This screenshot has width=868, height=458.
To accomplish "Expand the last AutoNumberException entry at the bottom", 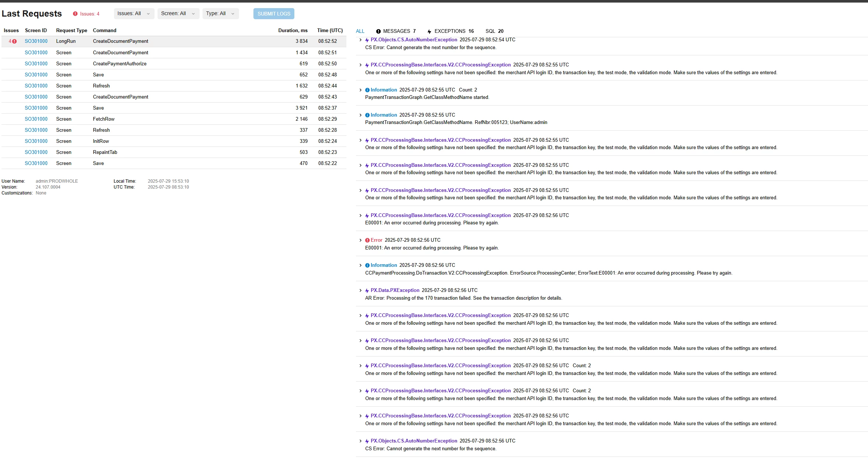I will click(360, 441).
